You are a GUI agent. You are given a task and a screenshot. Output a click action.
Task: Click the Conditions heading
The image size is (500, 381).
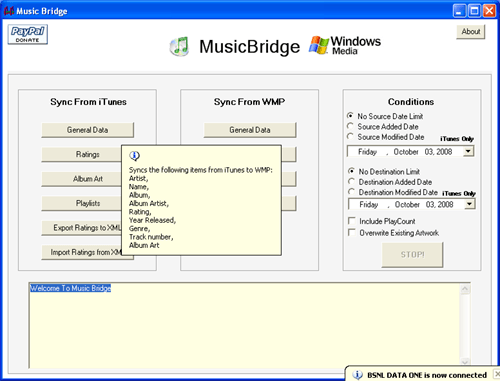click(411, 102)
